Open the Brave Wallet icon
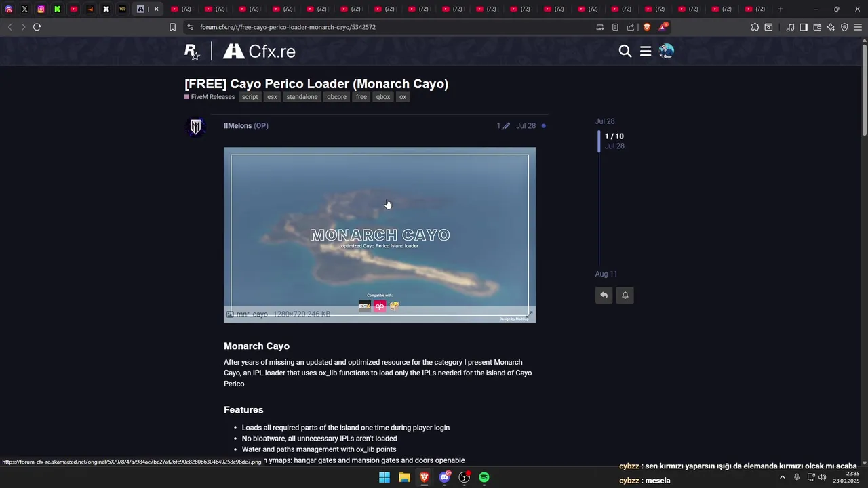This screenshot has width=868, height=488. (x=817, y=27)
